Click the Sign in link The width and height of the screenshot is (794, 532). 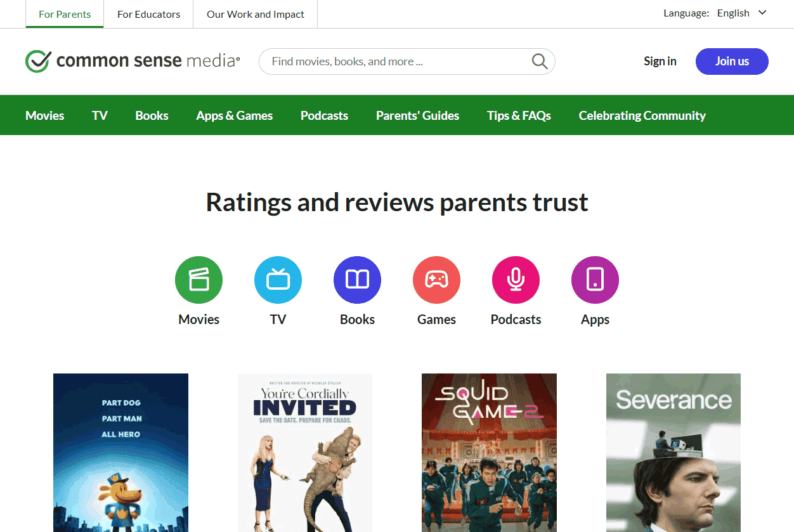coord(660,62)
